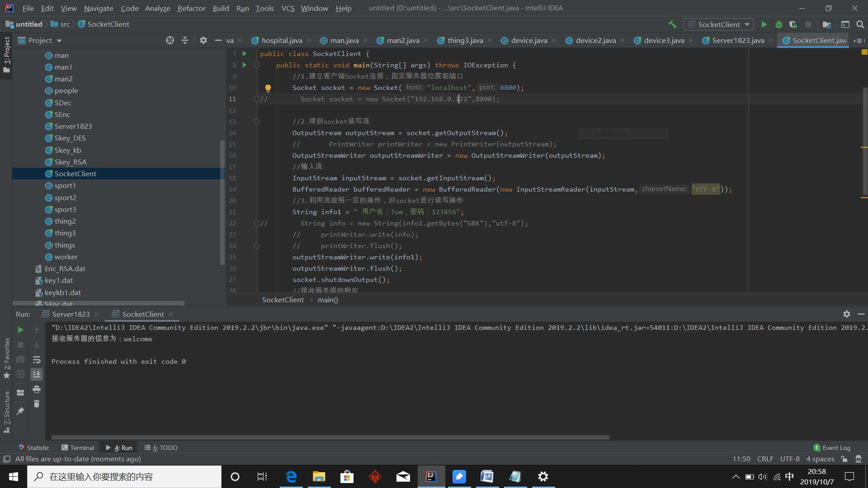The image size is (868, 488).
Task: Open Windows Start menu
Action: (x=14, y=477)
